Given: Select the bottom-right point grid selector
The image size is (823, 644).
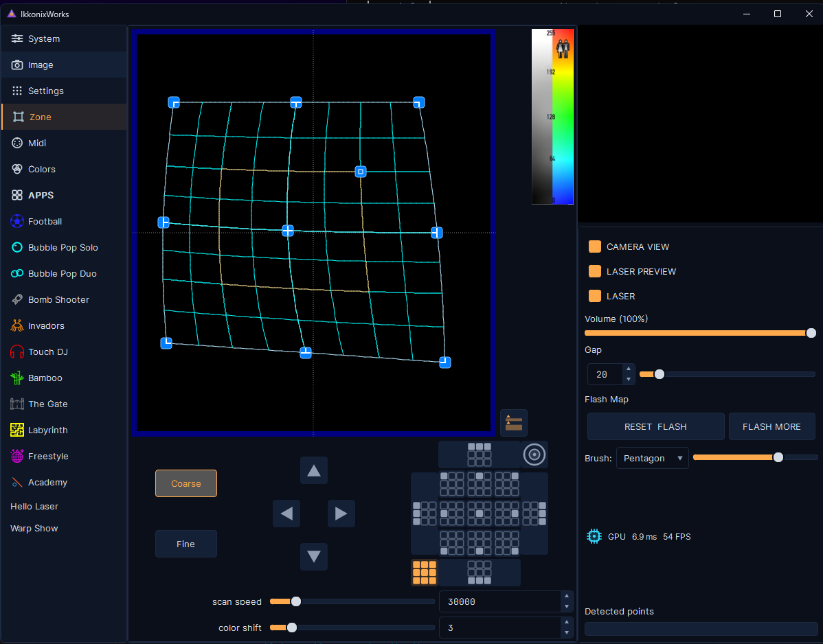Looking at the screenshot, I should tap(507, 543).
